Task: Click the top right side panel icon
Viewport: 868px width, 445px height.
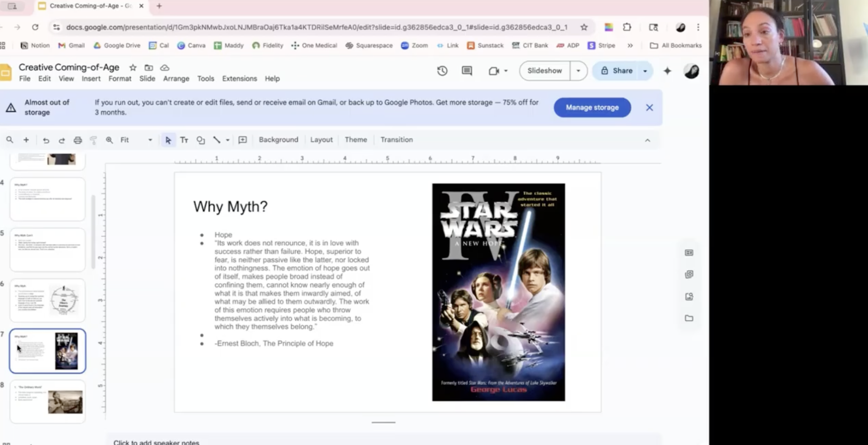Action: tap(689, 253)
